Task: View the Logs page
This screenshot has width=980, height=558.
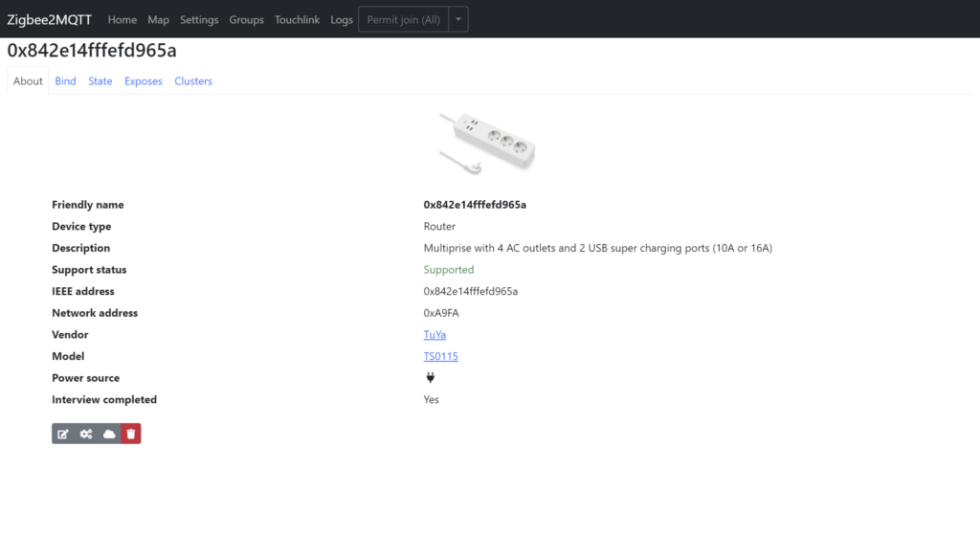Action: (x=342, y=19)
